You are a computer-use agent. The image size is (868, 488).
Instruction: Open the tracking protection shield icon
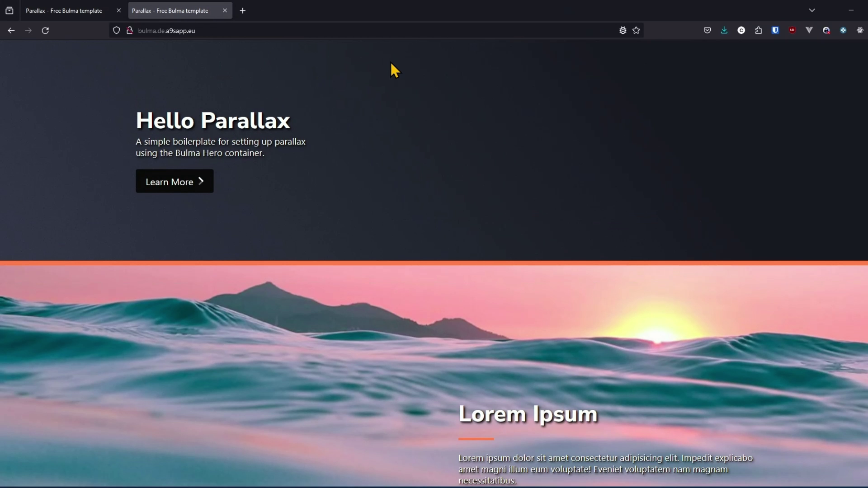point(116,30)
